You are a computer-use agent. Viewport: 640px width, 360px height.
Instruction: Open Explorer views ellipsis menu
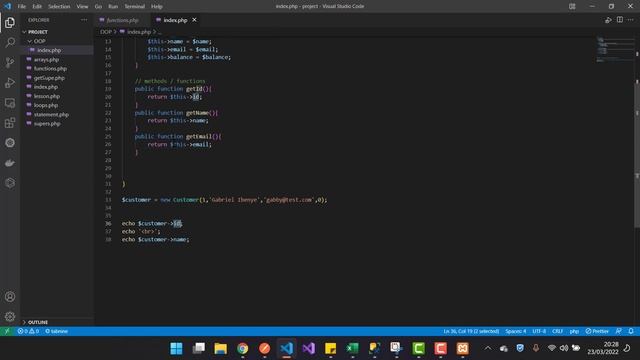[x=84, y=20]
